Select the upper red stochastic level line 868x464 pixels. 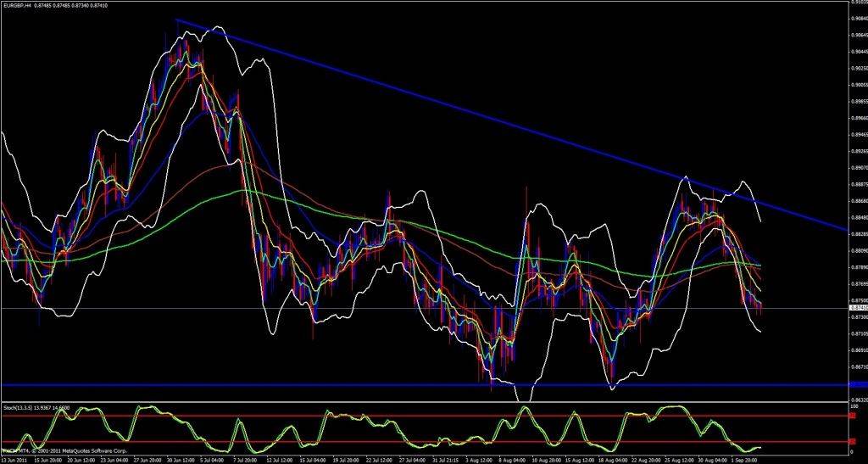pyautogui.click(x=254, y=416)
